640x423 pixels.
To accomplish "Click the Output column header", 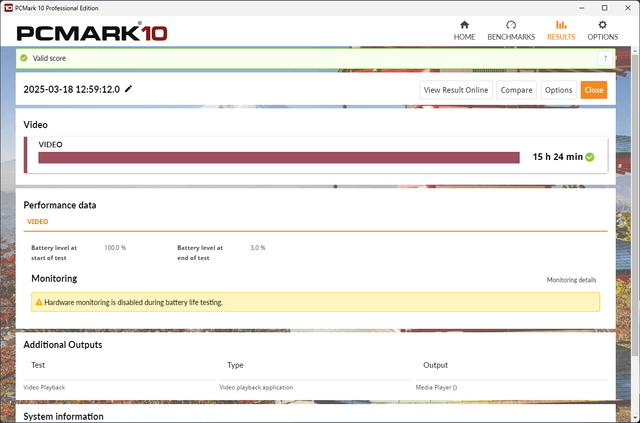I will coord(436,365).
